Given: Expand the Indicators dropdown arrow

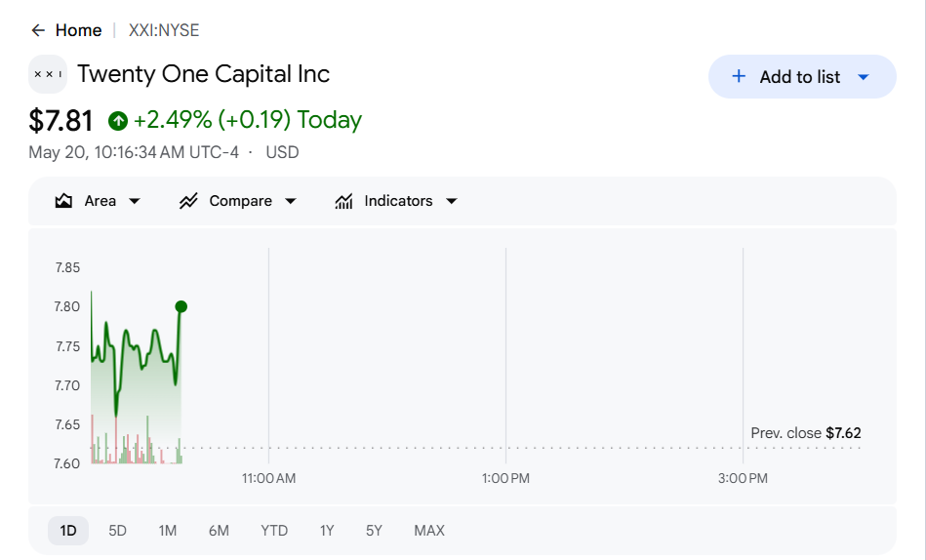Looking at the screenshot, I should pyautogui.click(x=452, y=201).
